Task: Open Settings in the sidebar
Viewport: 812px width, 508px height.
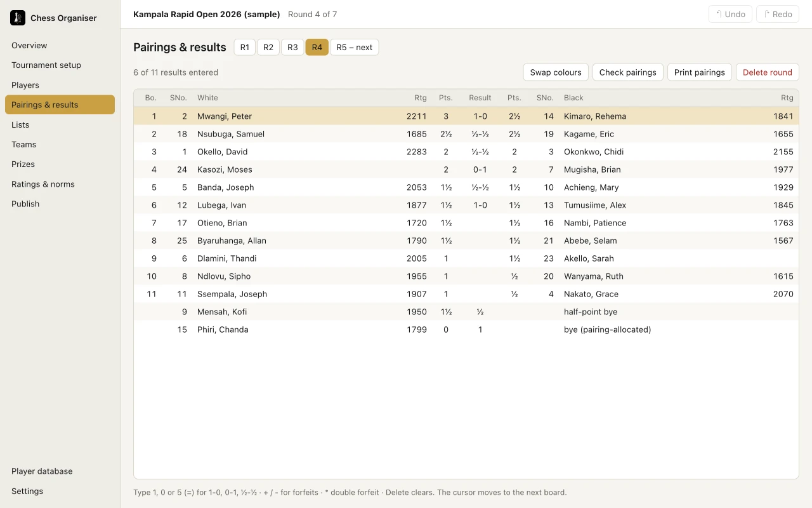Action: coord(60,491)
